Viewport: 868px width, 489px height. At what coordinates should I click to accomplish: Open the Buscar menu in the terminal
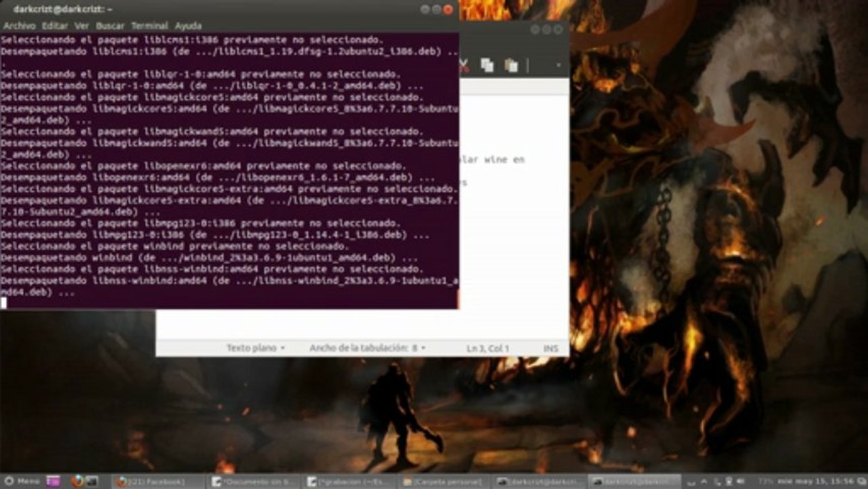pos(109,25)
